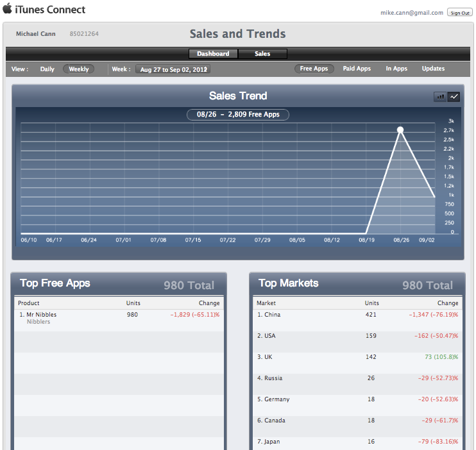The image size is (476, 450).
Task: Select the Daily view option
Action: 47,69
